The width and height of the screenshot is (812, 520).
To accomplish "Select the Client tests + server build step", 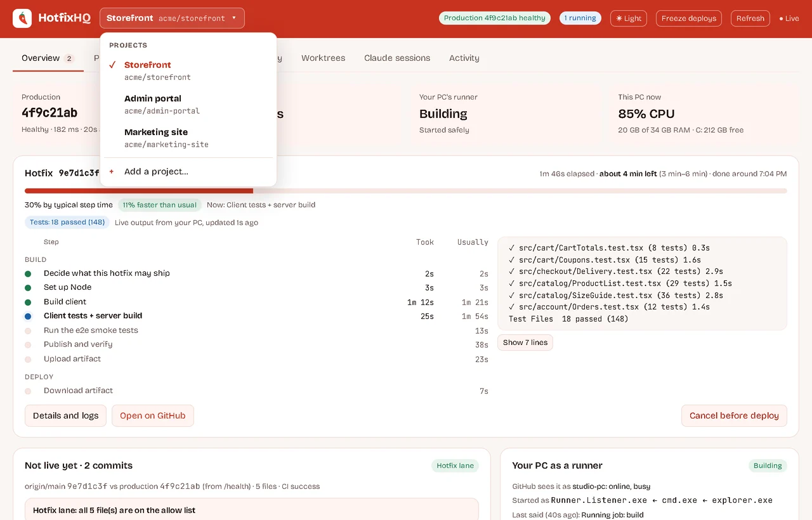I will pyautogui.click(x=256, y=316).
